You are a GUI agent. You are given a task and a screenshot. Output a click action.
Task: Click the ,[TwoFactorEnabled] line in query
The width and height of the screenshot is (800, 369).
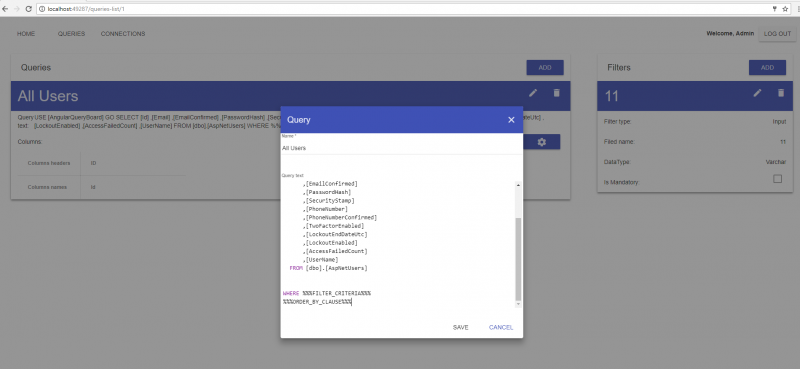pyautogui.click(x=333, y=226)
